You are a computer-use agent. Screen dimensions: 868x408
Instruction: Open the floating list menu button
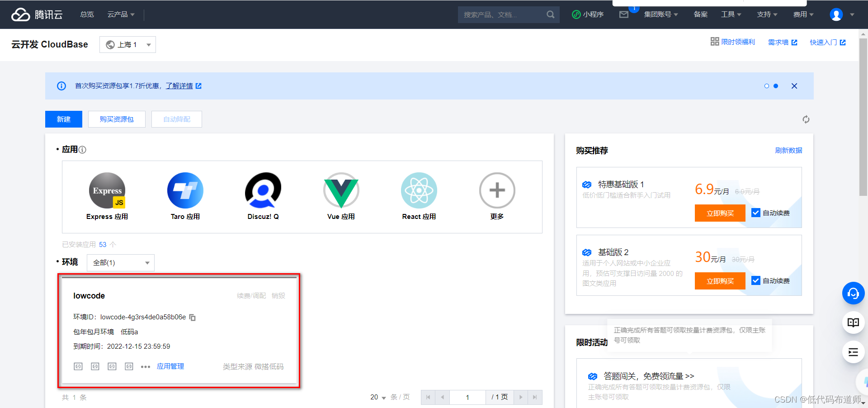click(x=853, y=352)
